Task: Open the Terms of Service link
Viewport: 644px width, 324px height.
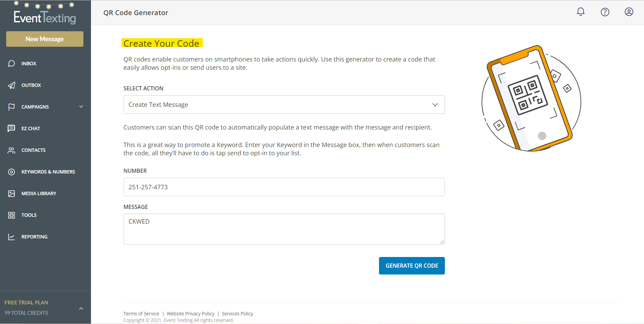Action: [141, 314]
